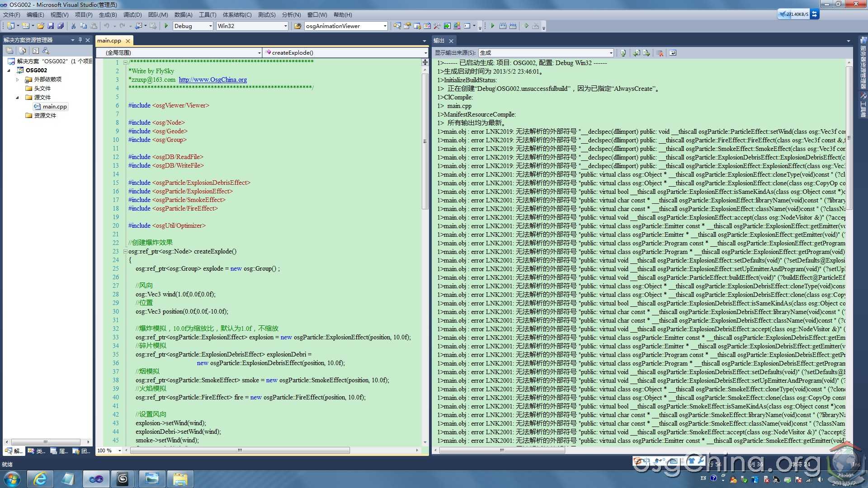Open Internet Explorer from taskbar
Image resolution: width=868 pixels, height=488 pixels.
click(x=40, y=479)
